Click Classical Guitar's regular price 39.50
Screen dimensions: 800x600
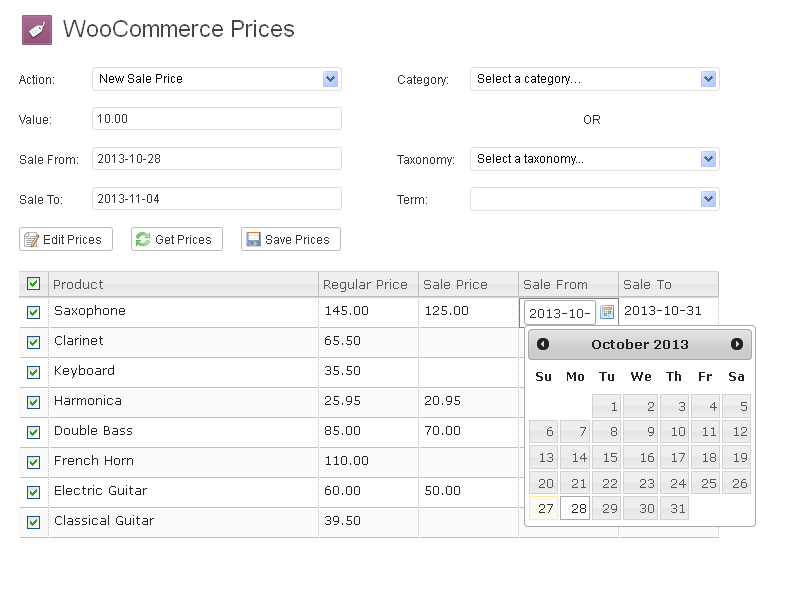point(342,521)
